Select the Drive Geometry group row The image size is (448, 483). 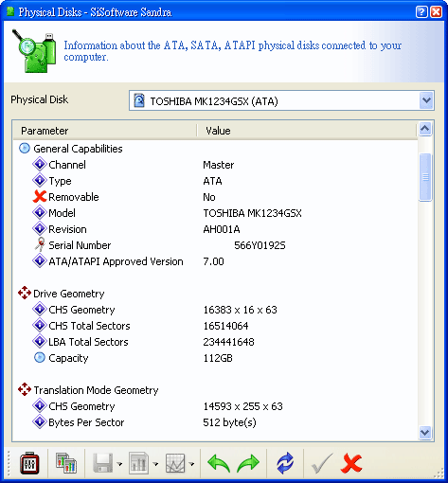(215, 294)
